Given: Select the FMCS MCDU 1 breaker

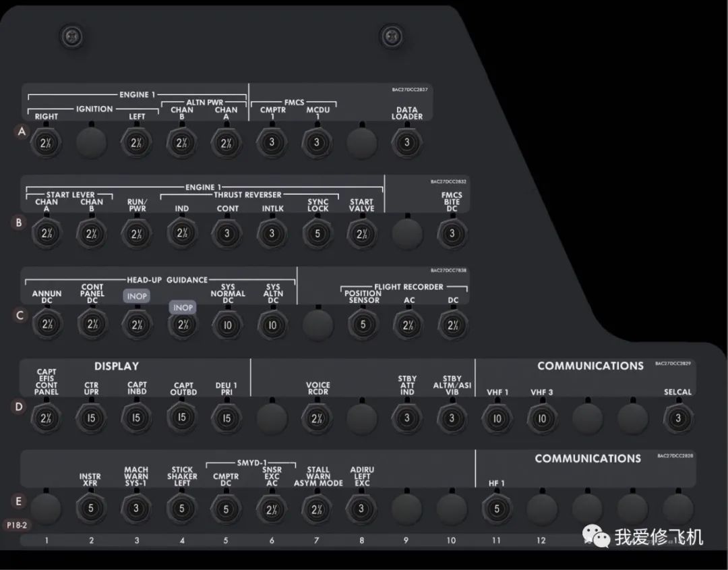Looking at the screenshot, I should [317, 143].
